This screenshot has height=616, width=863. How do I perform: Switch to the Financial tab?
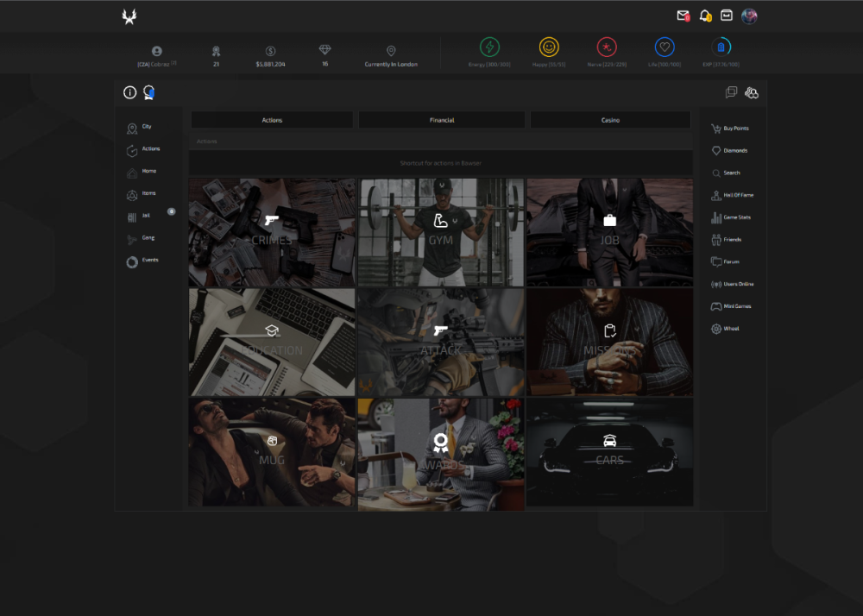coord(442,120)
